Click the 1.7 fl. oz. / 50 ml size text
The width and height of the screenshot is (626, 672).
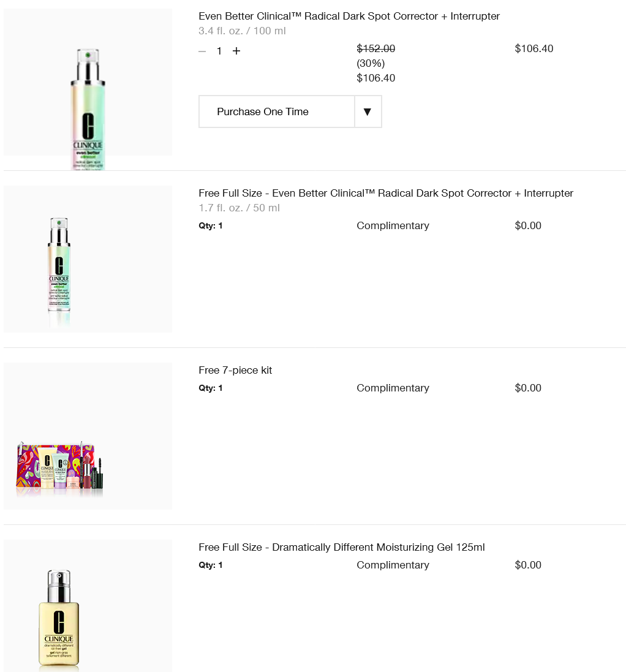239,208
